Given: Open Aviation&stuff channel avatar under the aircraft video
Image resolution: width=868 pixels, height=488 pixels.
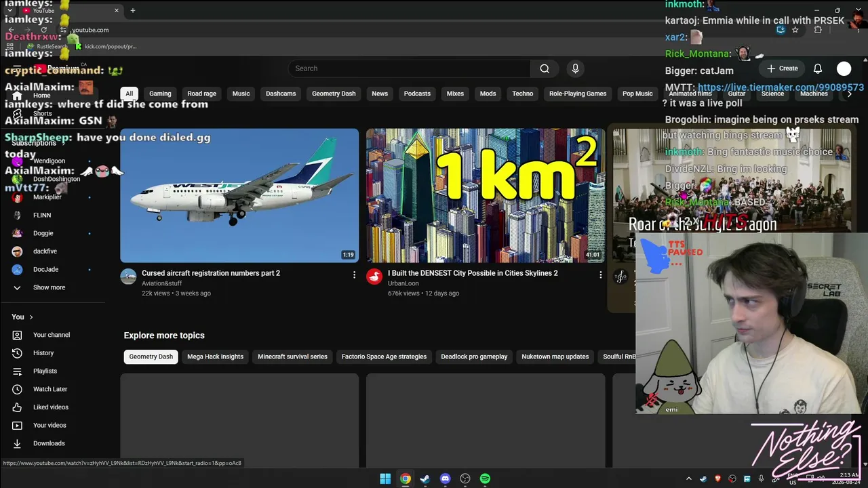Looking at the screenshot, I should 128,277.
